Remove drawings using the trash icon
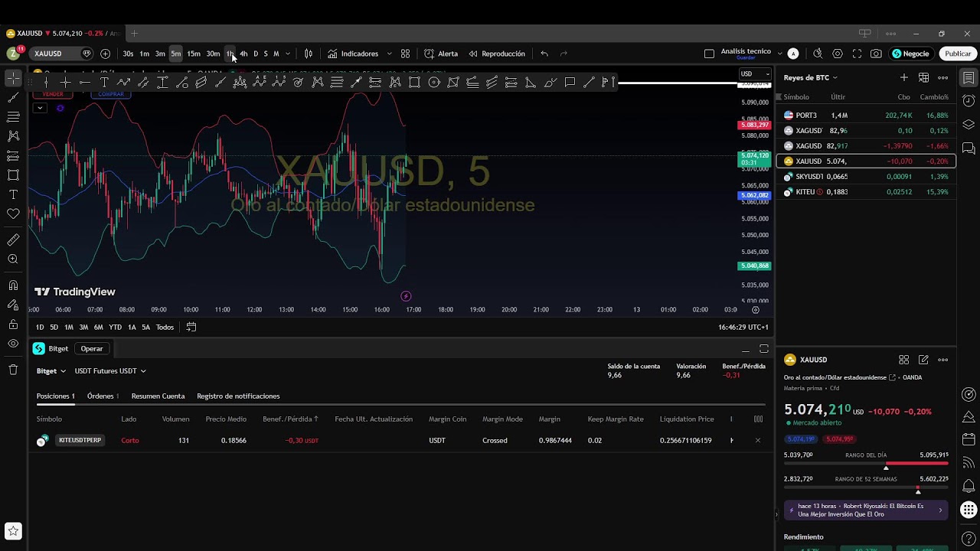980x551 pixels. click(13, 370)
